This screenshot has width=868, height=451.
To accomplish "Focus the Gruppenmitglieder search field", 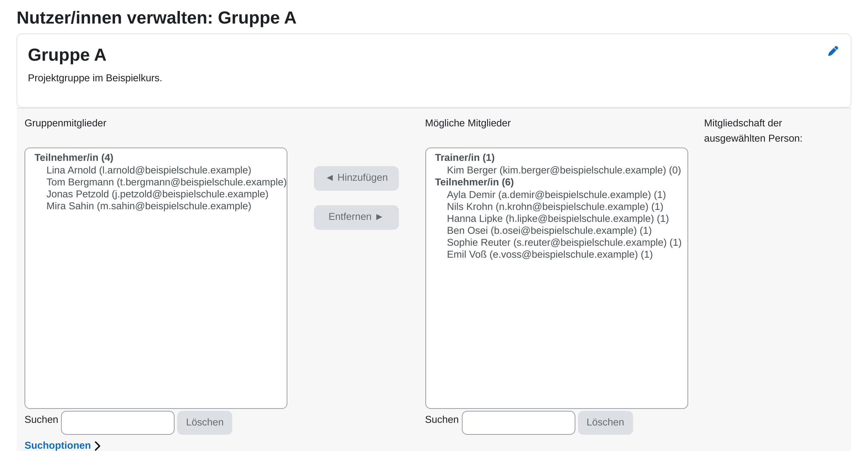I will point(117,422).
